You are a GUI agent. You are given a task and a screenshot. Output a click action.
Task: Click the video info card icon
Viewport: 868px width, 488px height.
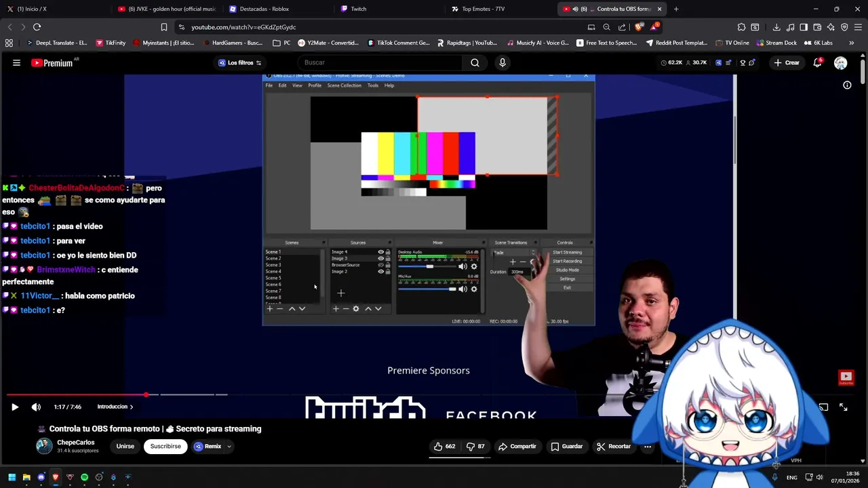[847, 85]
